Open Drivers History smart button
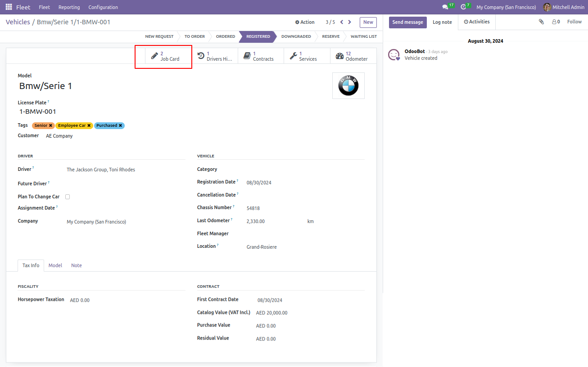Screen dimensions: 588x367 tap(215, 56)
